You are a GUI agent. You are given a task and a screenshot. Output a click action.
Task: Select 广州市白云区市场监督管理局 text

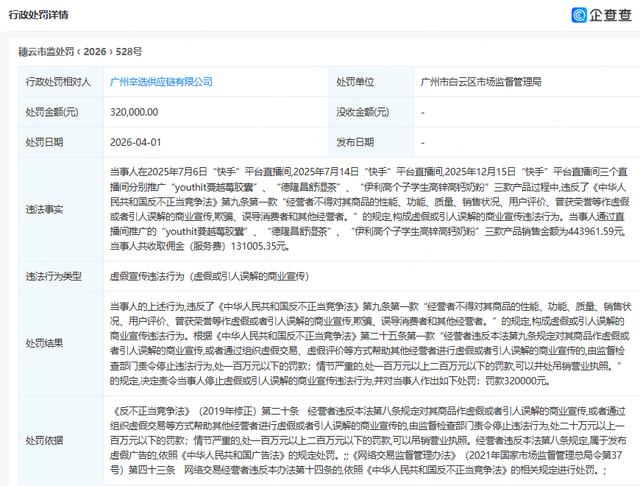(481, 82)
